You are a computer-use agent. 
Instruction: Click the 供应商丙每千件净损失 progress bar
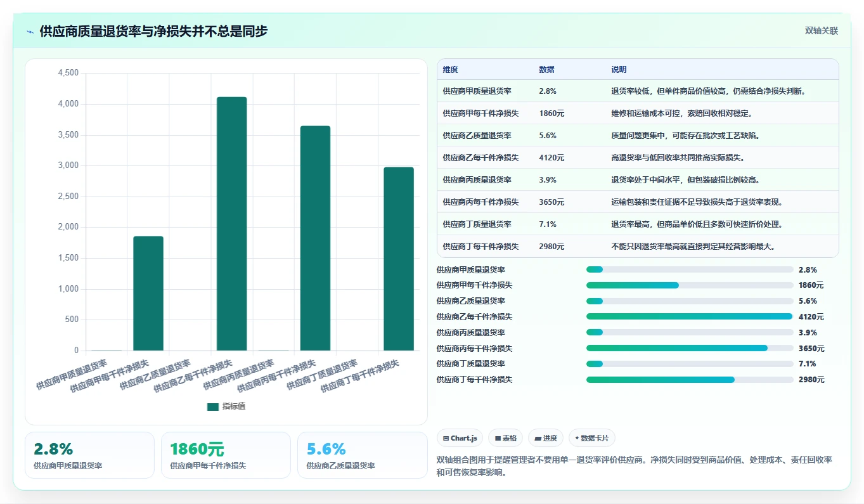[x=690, y=348]
